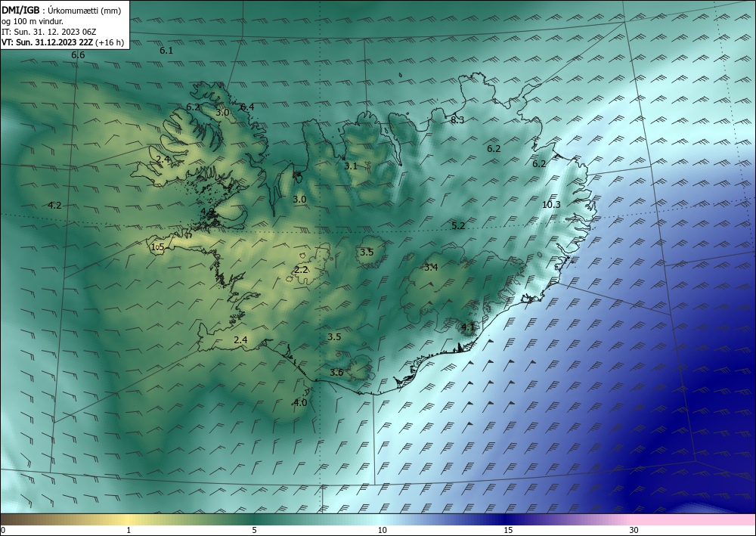Click the 4.0 value label
Screen dimensions: 756x536
[300, 402]
